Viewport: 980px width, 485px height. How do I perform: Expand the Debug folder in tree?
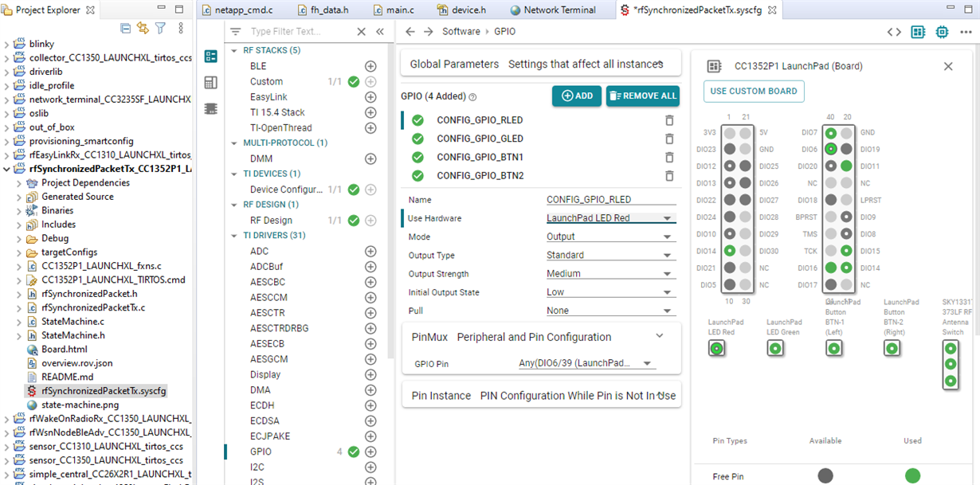click(20, 238)
